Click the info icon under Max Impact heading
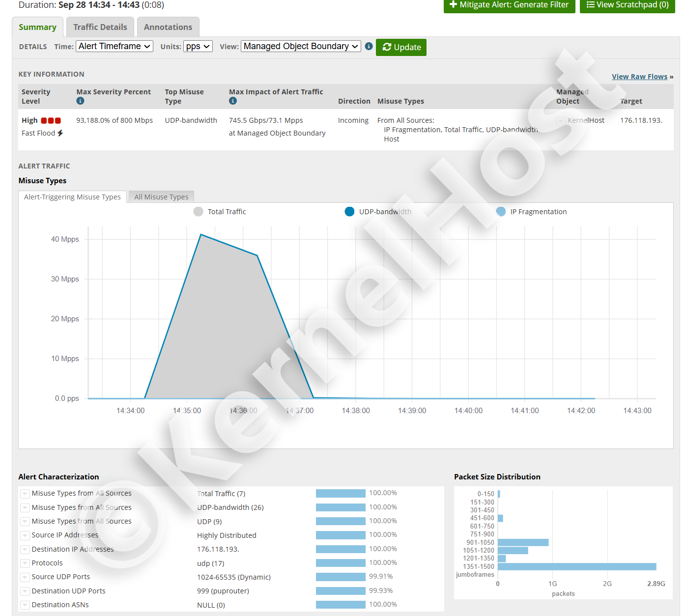 click(233, 101)
